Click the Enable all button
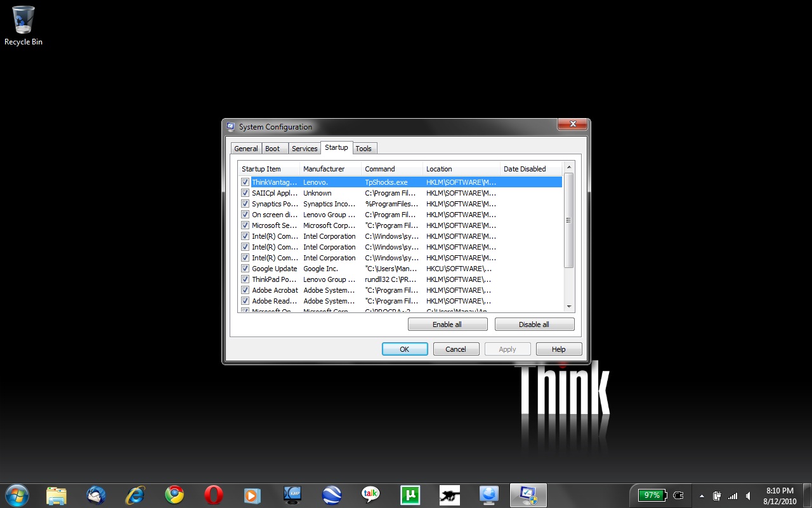The height and width of the screenshot is (508, 812). (447, 324)
